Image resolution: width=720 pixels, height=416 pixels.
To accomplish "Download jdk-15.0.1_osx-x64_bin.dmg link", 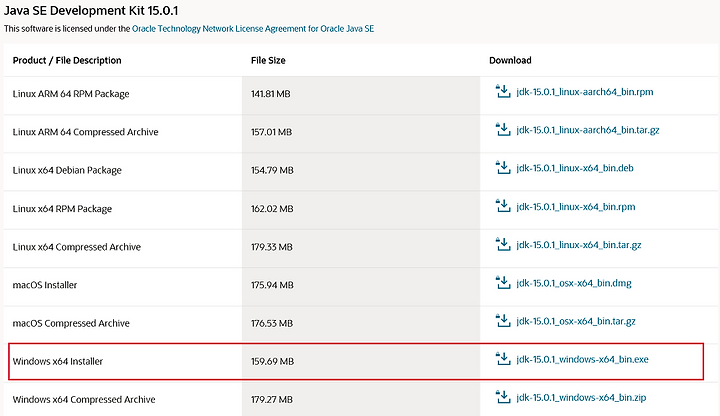I will tap(574, 283).
